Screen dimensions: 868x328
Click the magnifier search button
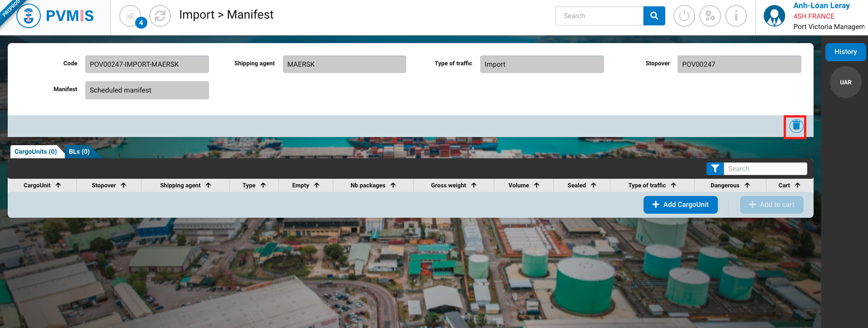(x=654, y=16)
